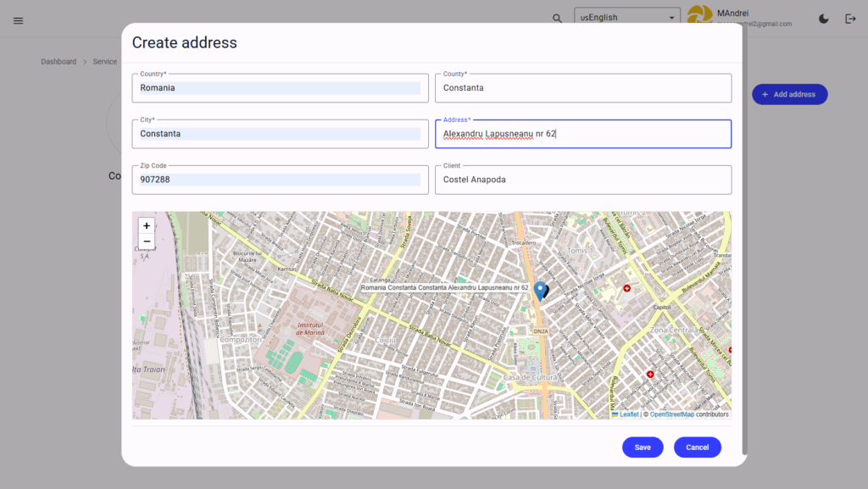Click into the County field

tap(582, 88)
